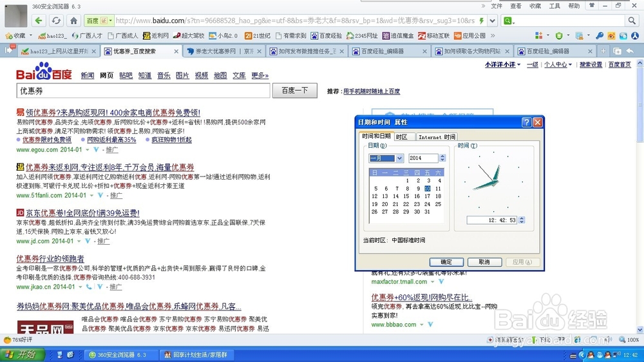Open the browser skin shirt icon
This screenshot has width=644, height=362.
point(591,5)
